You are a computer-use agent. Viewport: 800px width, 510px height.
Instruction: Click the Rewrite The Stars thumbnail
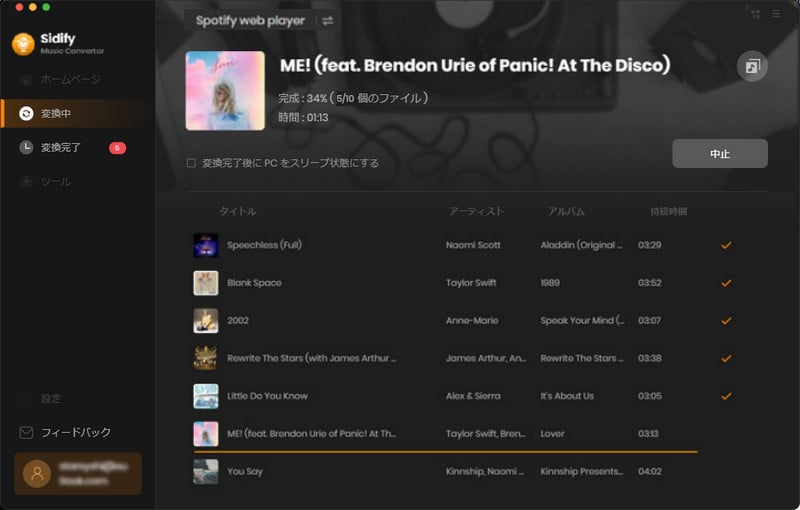point(206,359)
